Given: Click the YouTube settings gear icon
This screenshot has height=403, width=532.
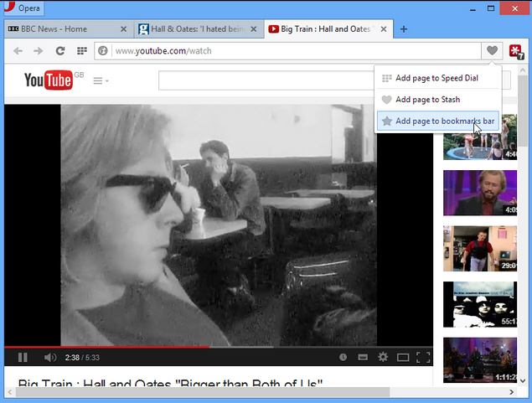Looking at the screenshot, I should 383,357.
